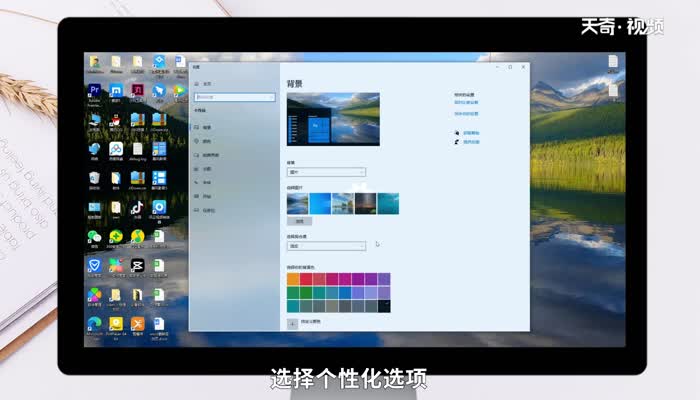
Task: Choose the plain blue Windows picture thumbnail
Action: coord(320,204)
